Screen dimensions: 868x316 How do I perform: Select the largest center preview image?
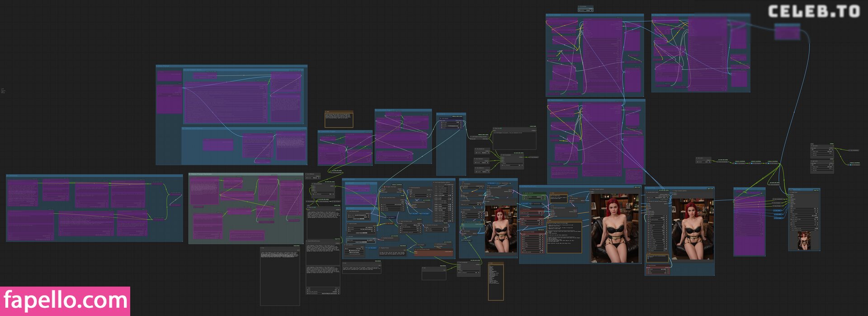click(614, 228)
